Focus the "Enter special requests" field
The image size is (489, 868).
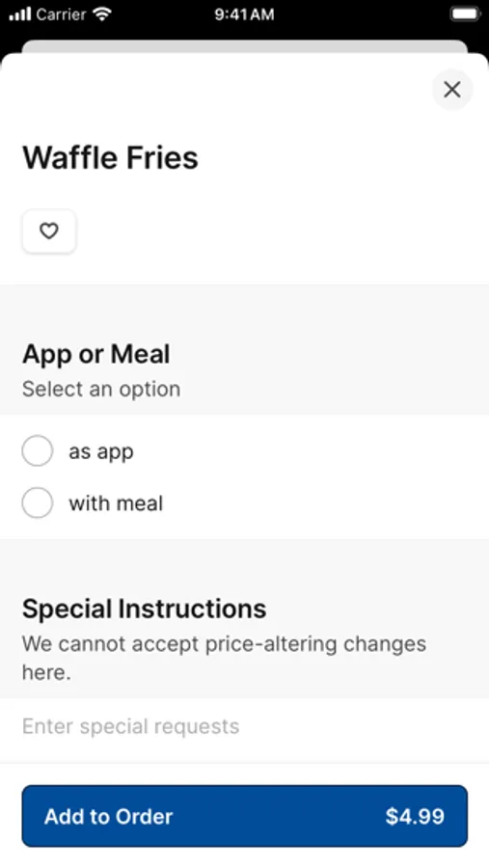click(x=244, y=725)
